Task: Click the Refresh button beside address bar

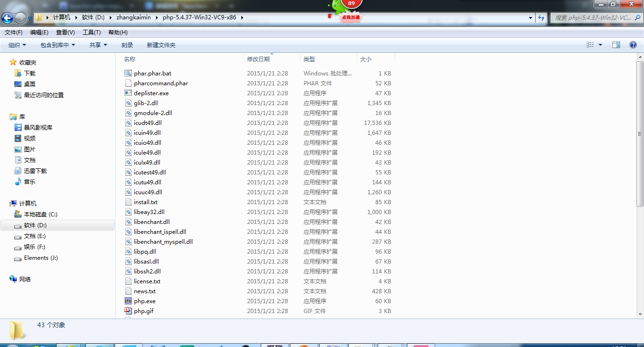Action: (541, 17)
